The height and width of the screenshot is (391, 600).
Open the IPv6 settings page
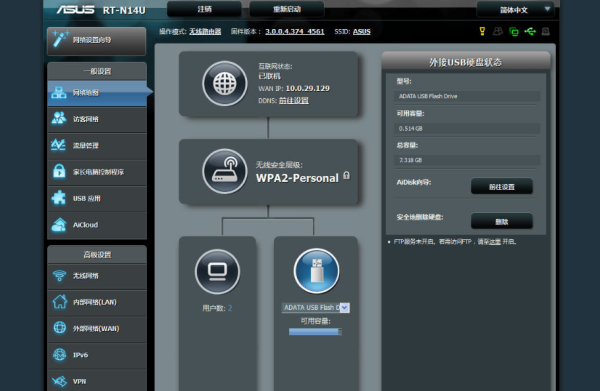(97, 355)
